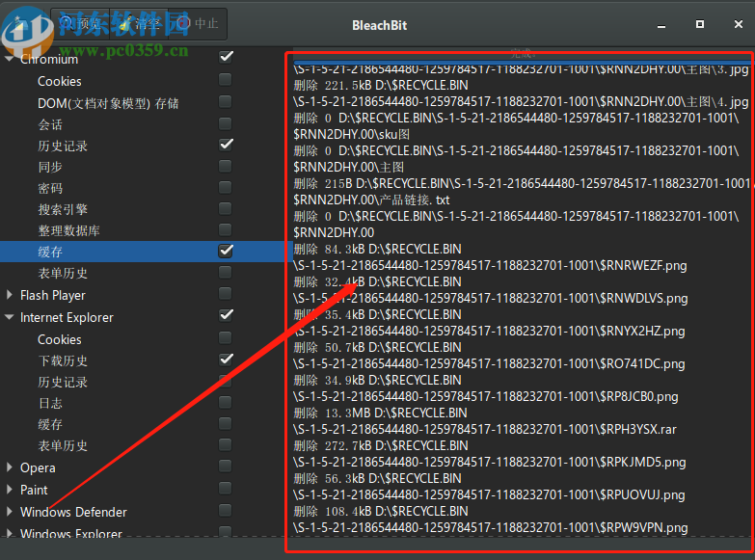Select 历史记录 under Chromium
755x560 pixels.
(x=63, y=146)
